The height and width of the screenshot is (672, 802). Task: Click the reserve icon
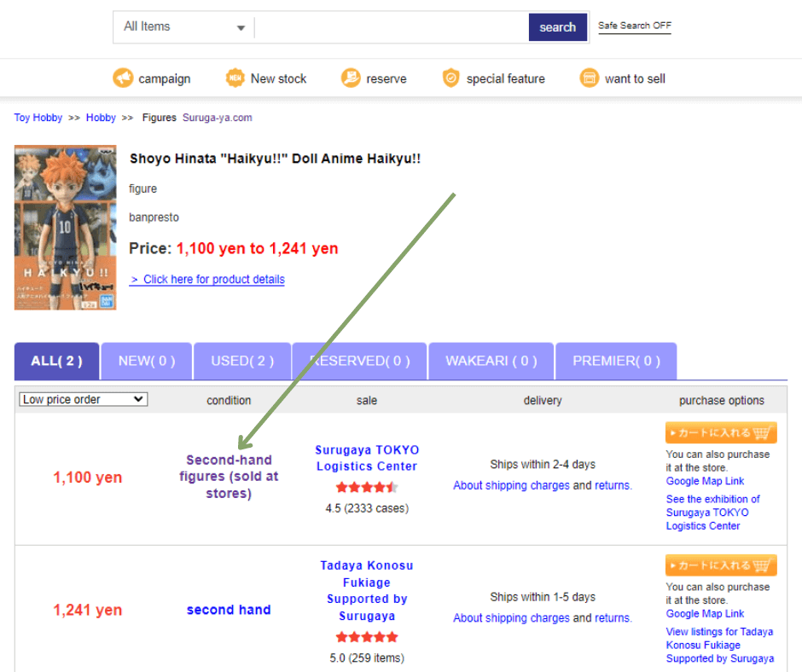351,78
